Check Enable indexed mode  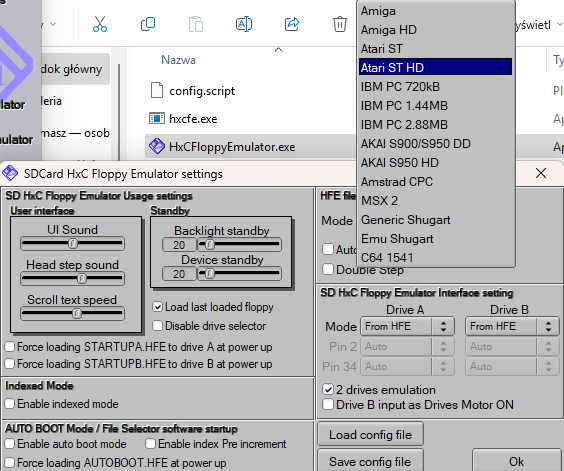(x=10, y=404)
